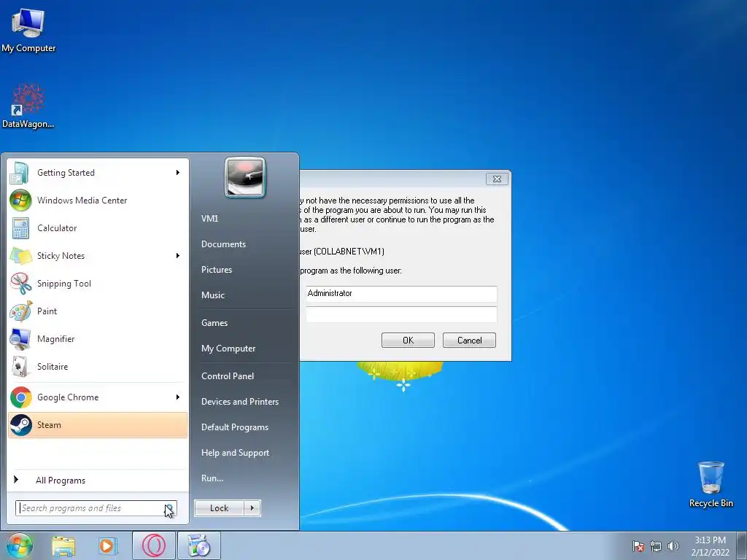Open Control Panel
747x560 pixels.
pos(228,376)
